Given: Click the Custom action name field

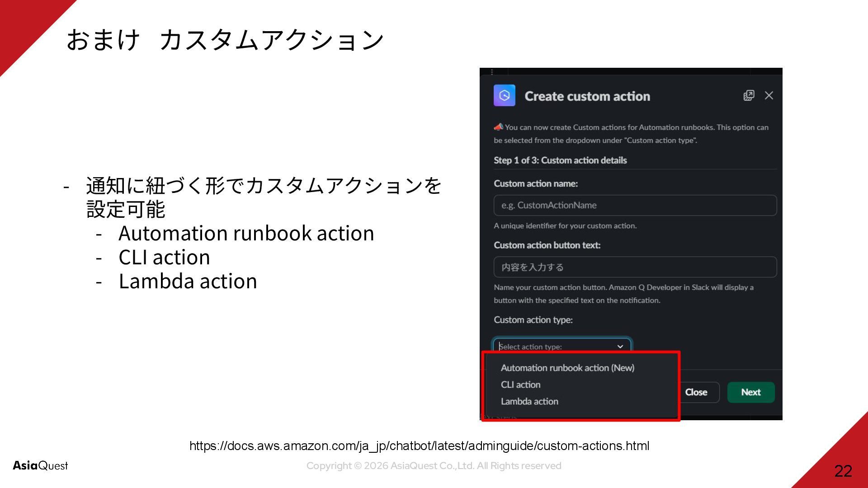Looking at the screenshot, I should (635, 205).
